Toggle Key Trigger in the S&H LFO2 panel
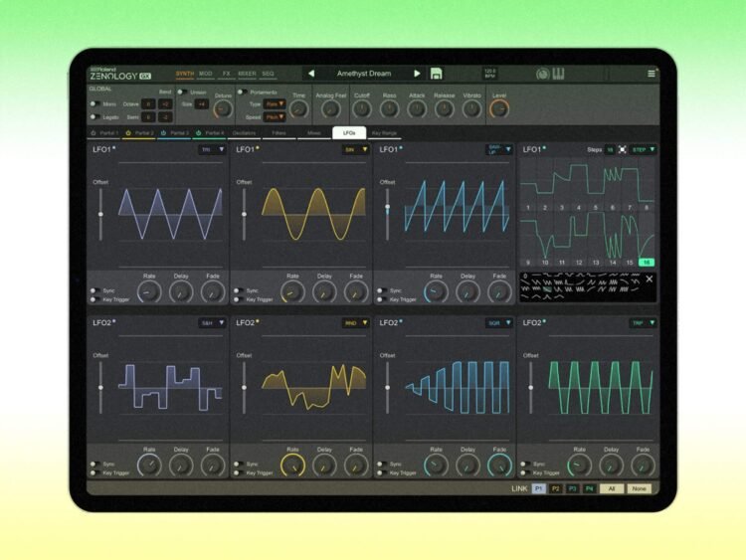Viewport: 746px width, 560px height. [x=94, y=472]
